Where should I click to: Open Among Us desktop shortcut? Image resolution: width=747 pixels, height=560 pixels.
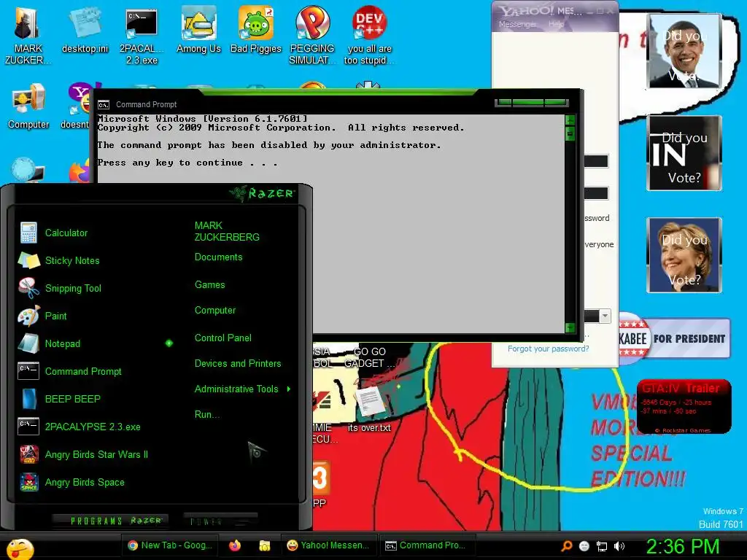click(x=198, y=30)
